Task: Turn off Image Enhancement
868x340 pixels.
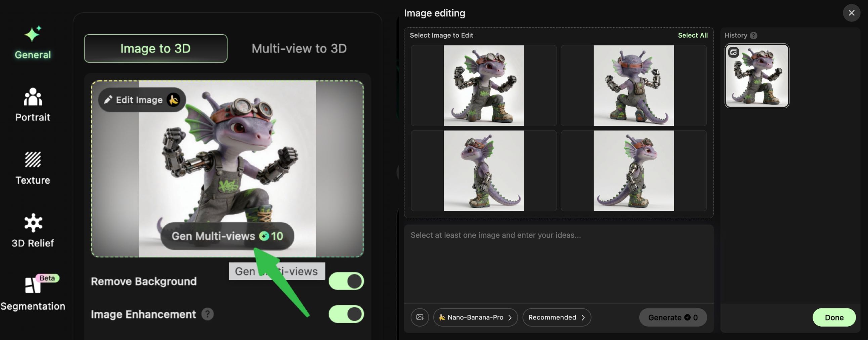Action: click(346, 314)
